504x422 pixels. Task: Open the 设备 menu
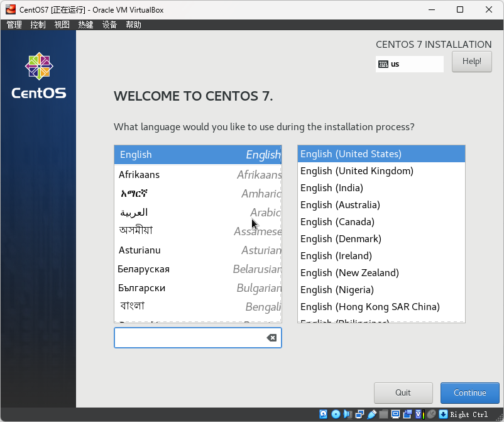(109, 25)
